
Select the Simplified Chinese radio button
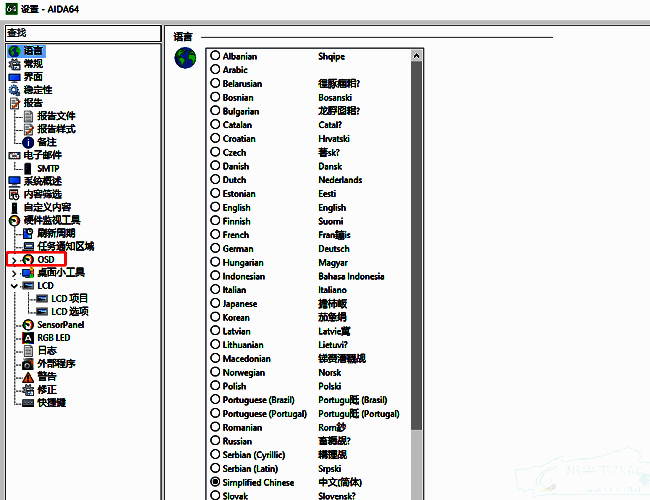coord(215,481)
